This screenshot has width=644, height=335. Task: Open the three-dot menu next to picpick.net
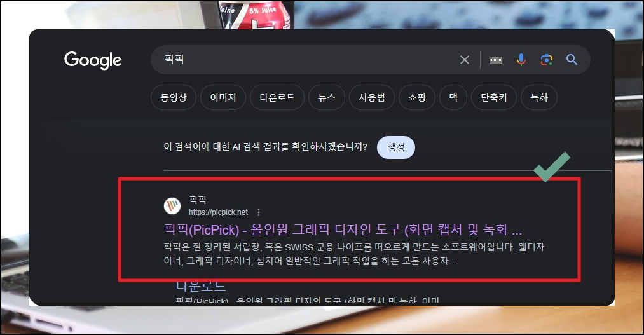(258, 212)
